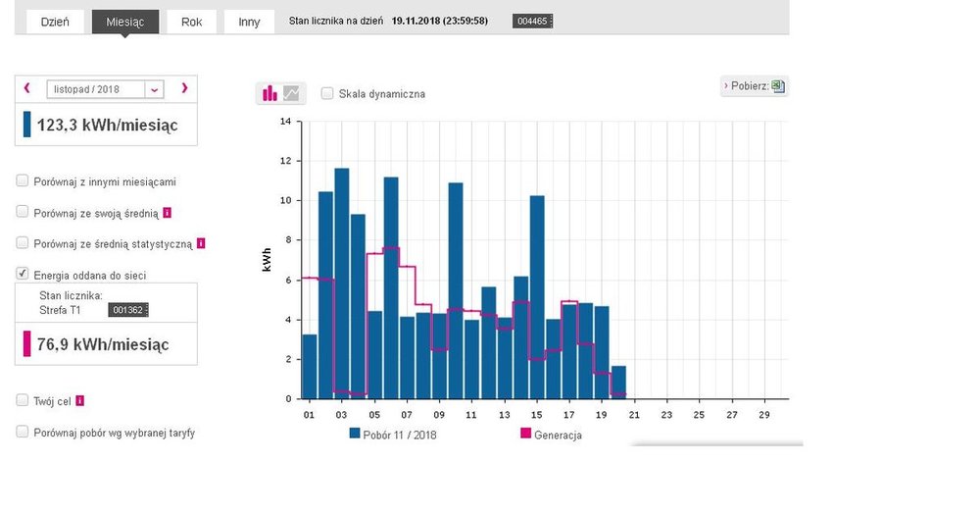Tick 'Porównaj pobór wg wybranej taryfy' checkbox
Image resolution: width=980 pixels, height=514 pixels.
click(23, 432)
